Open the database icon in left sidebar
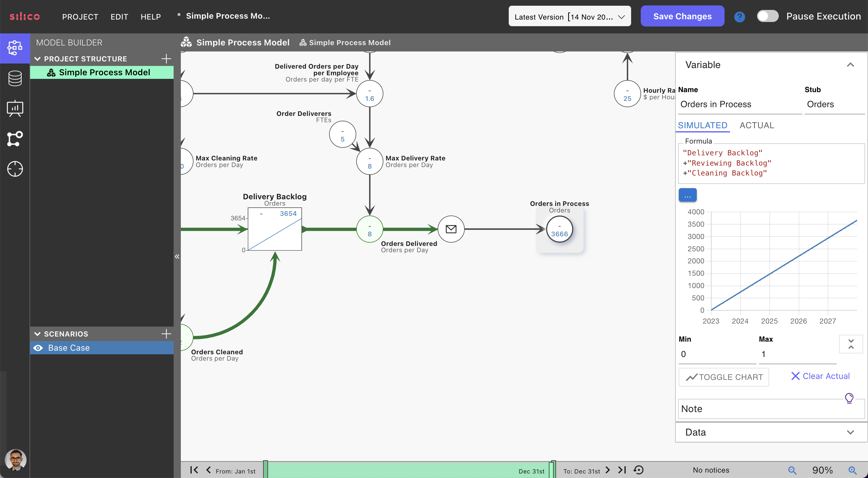The image size is (868, 478). (x=15, y=78)
